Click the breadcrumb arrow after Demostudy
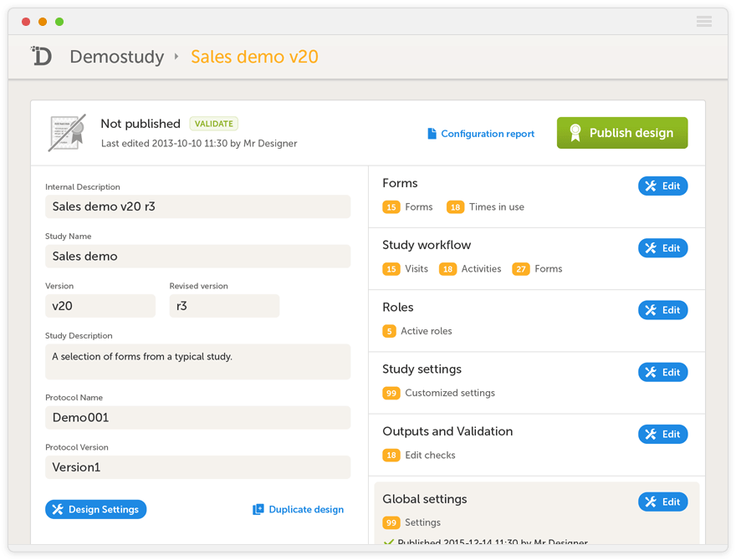This screenshot has width=736, height=560. click(x=176, y=57)
